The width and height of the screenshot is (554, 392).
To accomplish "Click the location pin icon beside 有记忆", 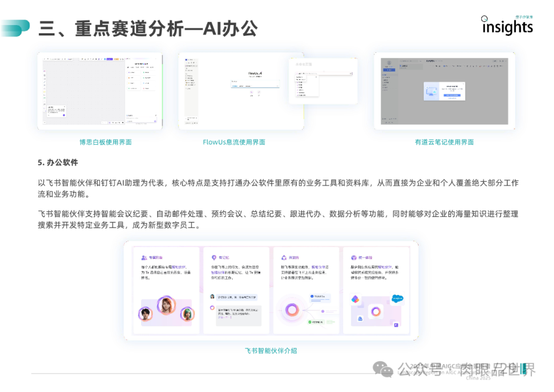I will (x=214, y=258).
